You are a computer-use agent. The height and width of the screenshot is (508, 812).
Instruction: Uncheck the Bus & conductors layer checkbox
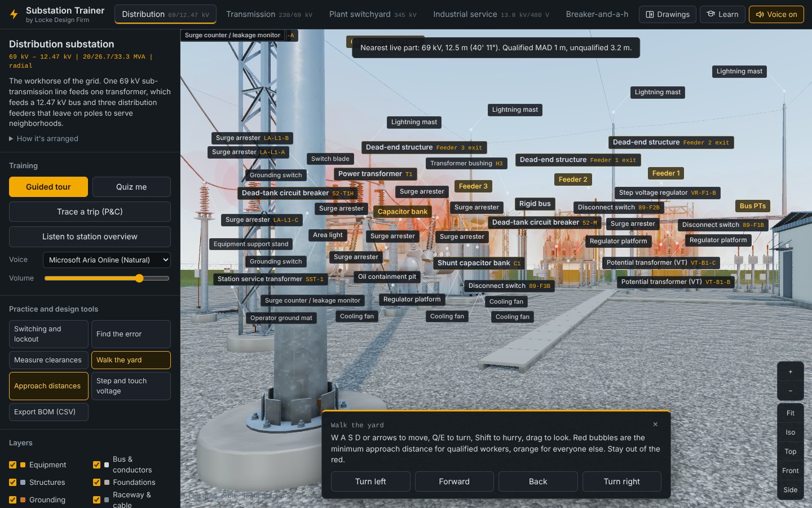click(96, 465)
